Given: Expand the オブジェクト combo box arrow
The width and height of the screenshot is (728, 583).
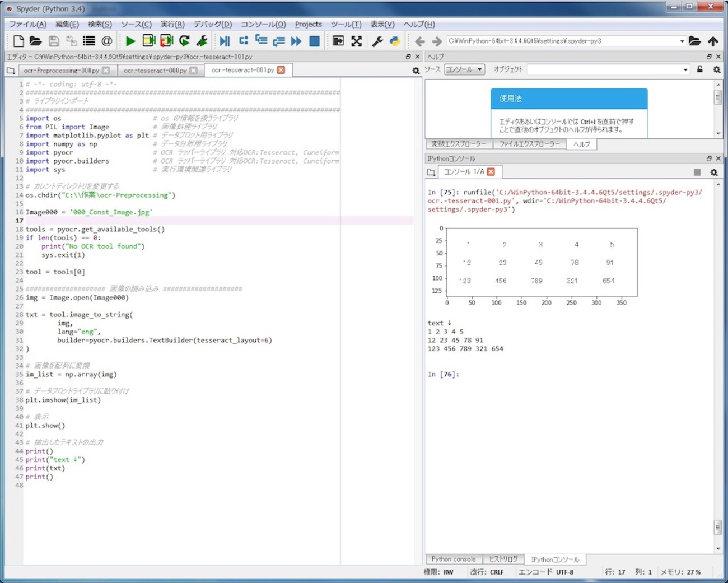Looking at the screenshot, I should tap(685, 69).
